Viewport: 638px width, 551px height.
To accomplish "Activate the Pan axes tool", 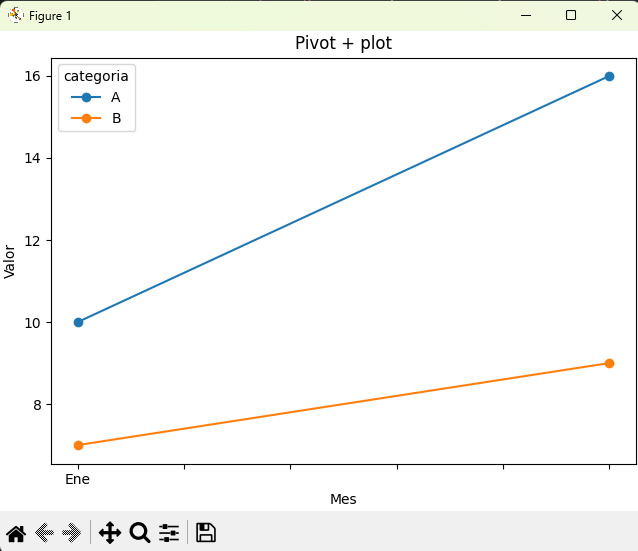I will (110, 533).
